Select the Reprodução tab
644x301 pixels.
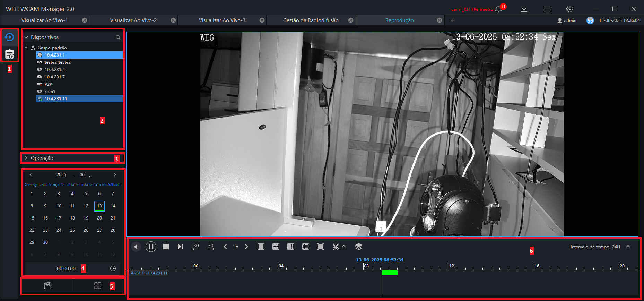point(400,20)
